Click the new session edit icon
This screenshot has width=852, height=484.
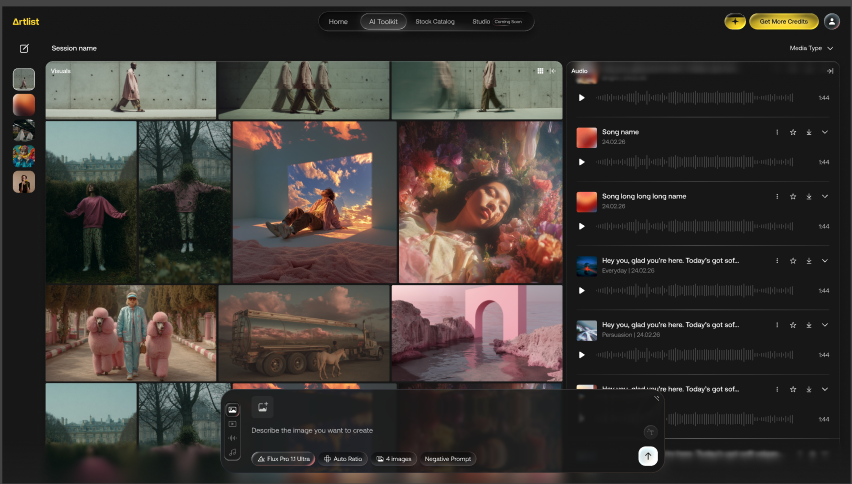pos(24,48)
